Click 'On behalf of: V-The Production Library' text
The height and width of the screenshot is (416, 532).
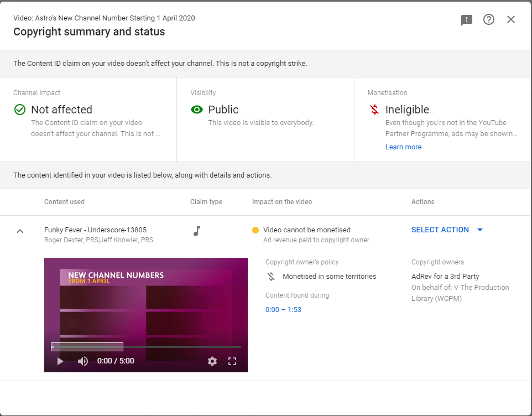(460, 293)
